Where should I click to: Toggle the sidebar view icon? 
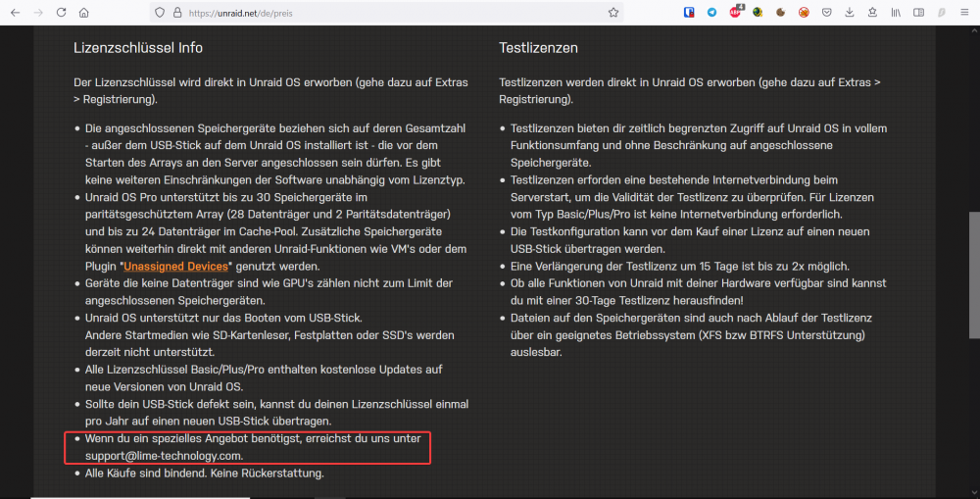(x=919, y=13)
